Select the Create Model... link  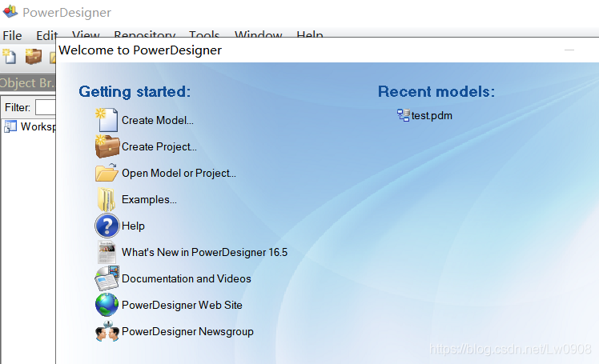[x=158, y=120]
